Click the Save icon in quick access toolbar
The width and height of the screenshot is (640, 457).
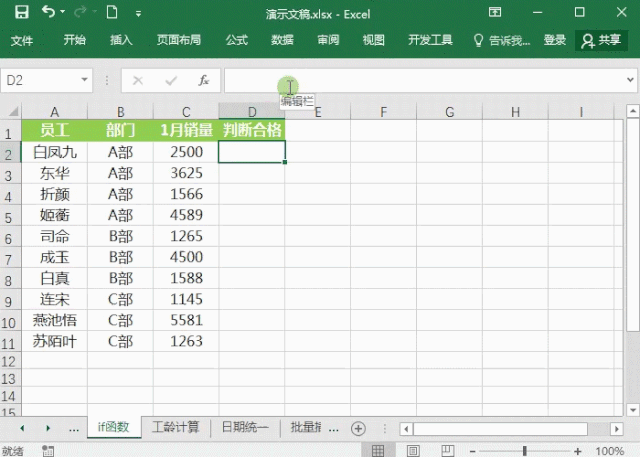pos(22,12)
